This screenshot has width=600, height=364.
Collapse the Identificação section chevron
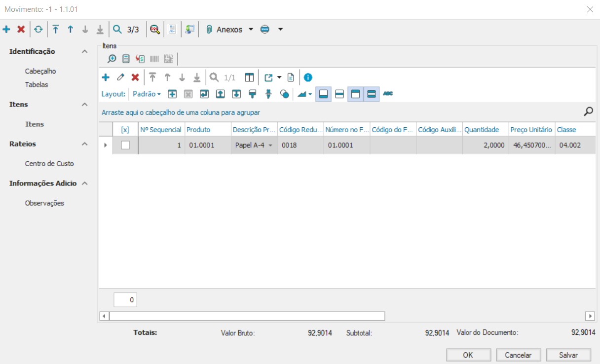coord(85,52)
